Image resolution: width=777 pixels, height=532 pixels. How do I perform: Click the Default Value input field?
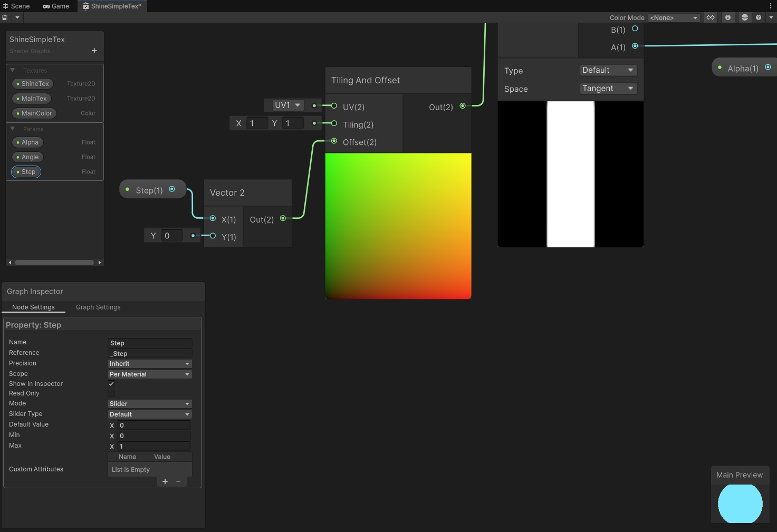[154, 425]
